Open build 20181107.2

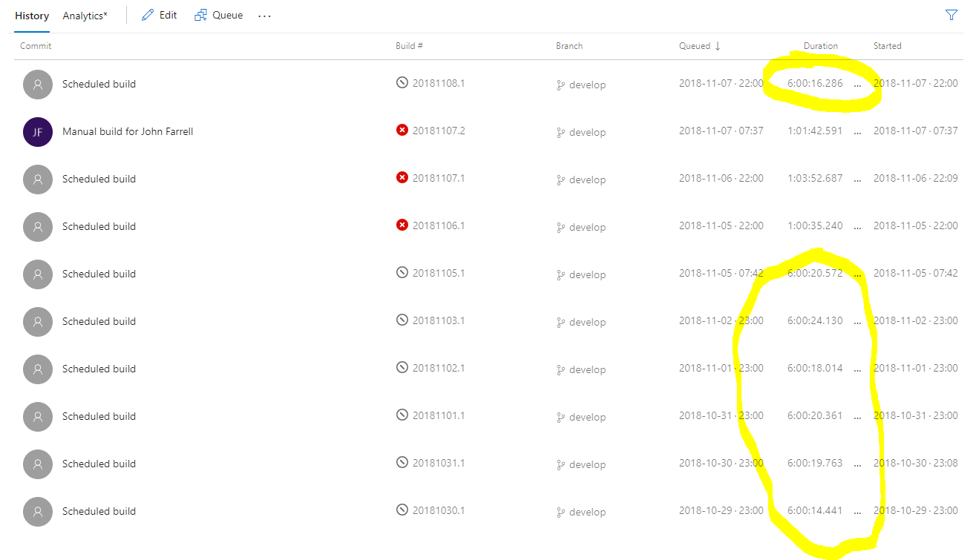[439, 131]
